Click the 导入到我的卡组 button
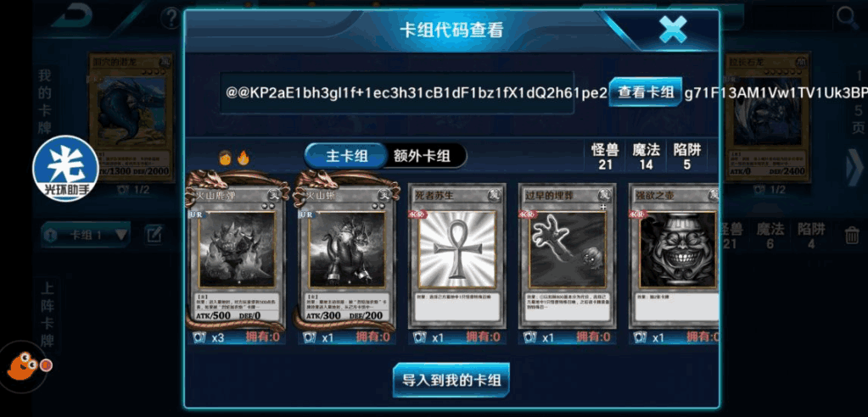The width and height of the screenshot is (868, 417). 451,380
